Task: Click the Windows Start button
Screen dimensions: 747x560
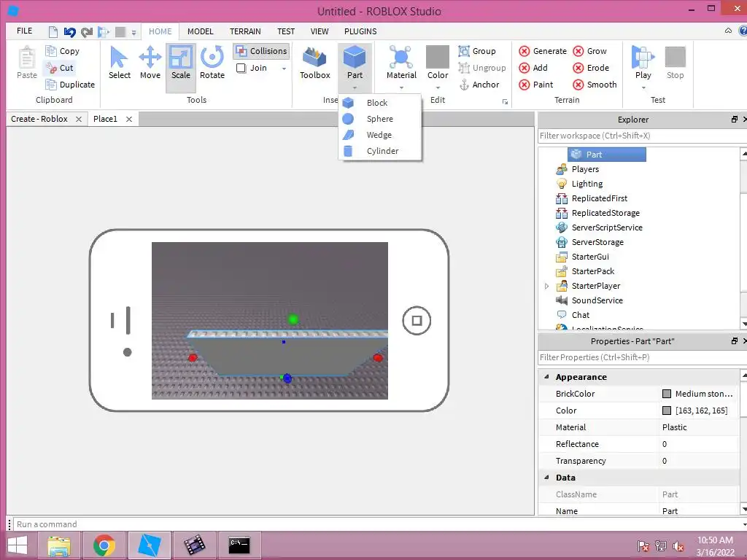Action: (18, 545)
